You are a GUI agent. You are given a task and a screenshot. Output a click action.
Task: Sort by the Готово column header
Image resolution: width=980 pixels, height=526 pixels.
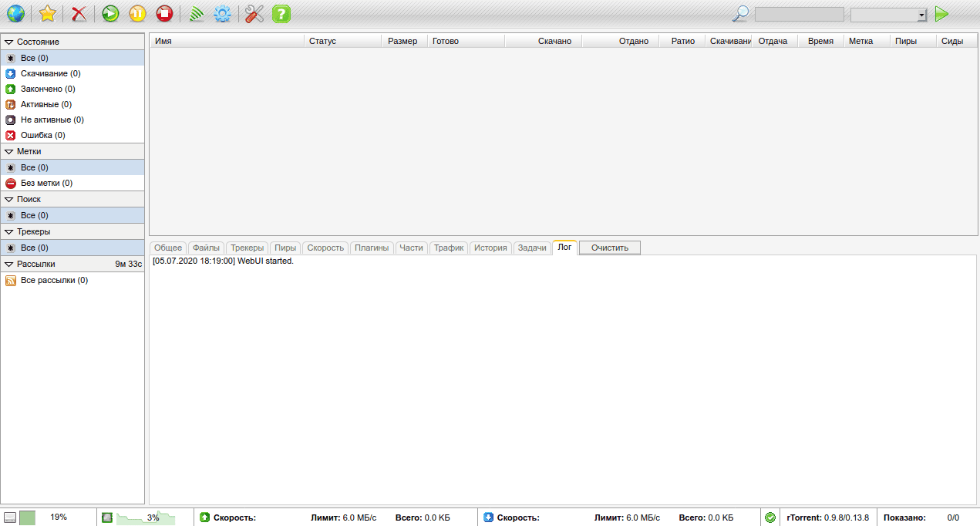tap(466, 41)
